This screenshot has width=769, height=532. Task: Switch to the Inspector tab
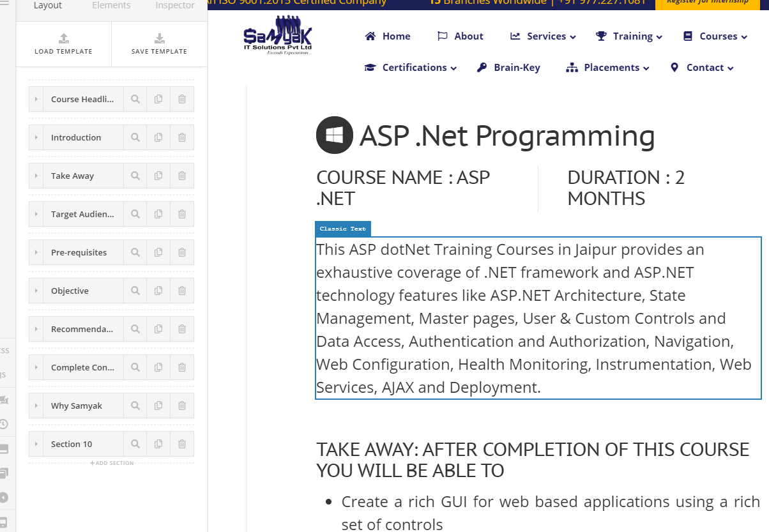[x=175, y=5]
